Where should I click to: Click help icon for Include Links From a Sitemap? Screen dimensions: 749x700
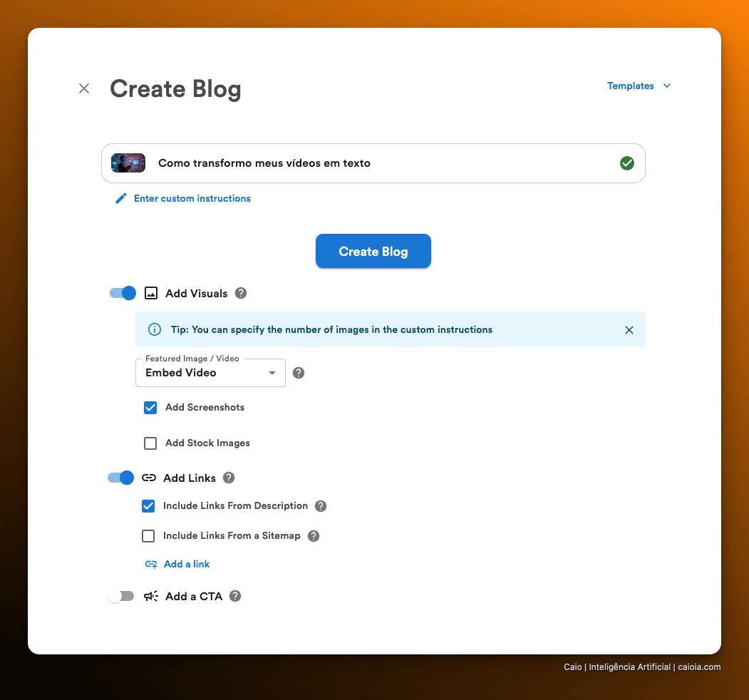coord(314,536)
